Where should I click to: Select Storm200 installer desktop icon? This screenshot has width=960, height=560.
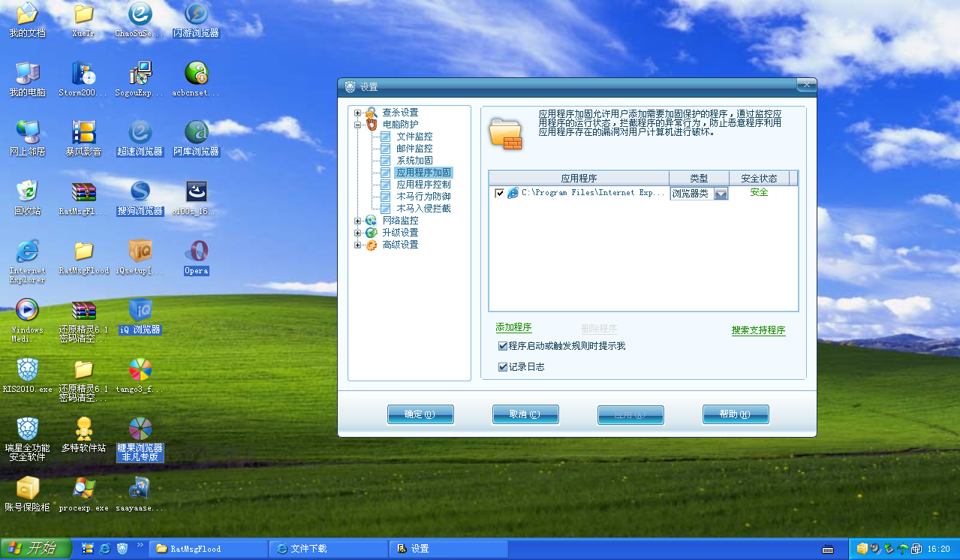tap(83, 80)
